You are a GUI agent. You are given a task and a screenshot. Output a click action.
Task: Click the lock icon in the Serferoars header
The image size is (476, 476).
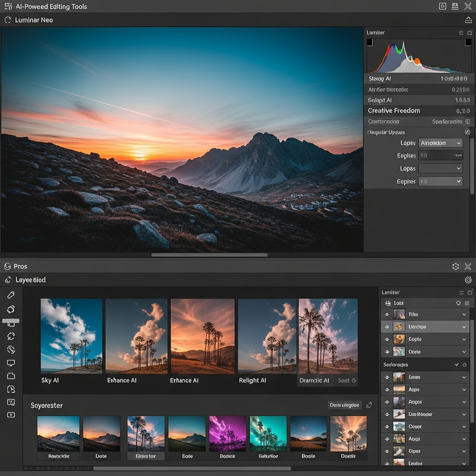[x=464, y=365]
